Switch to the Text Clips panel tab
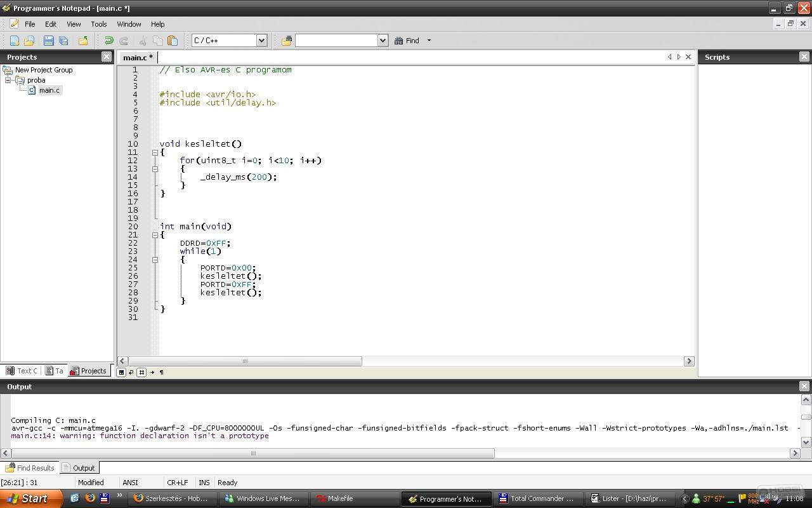 point(22,371)
